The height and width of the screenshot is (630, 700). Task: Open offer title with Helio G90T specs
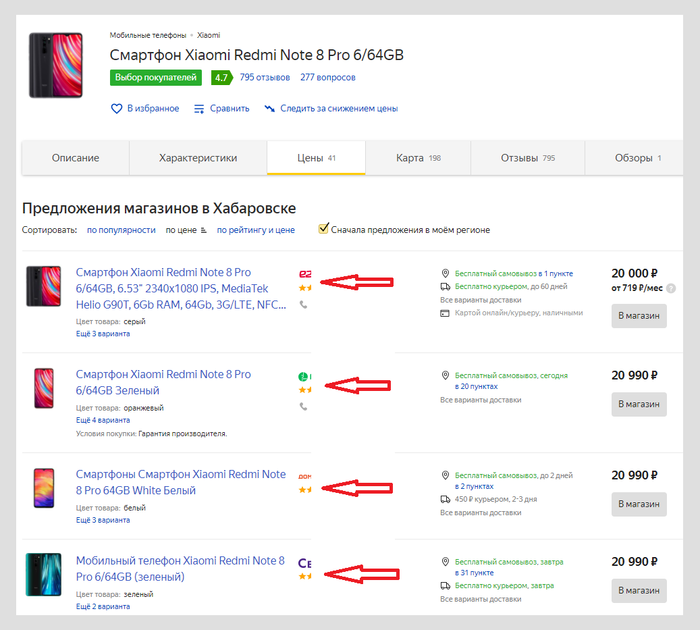pyautogui.click(x=181, y=289)
